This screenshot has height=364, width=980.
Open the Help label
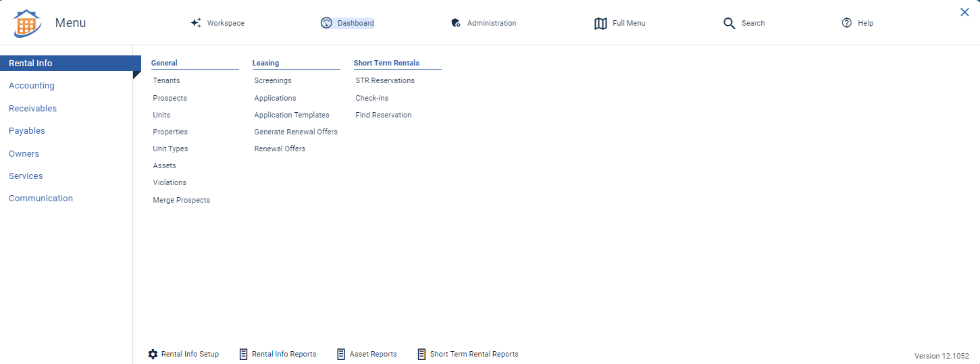(x=865, y=23)
